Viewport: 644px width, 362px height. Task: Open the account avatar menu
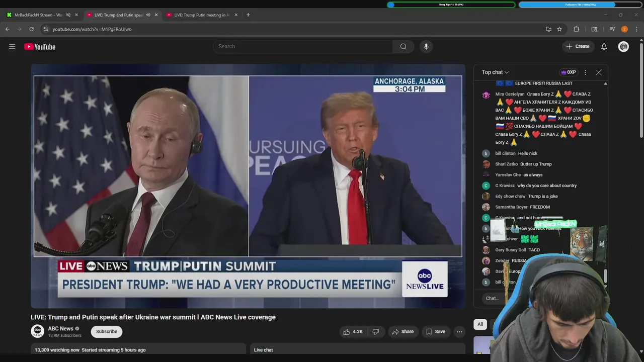click(x=623, y=46)
